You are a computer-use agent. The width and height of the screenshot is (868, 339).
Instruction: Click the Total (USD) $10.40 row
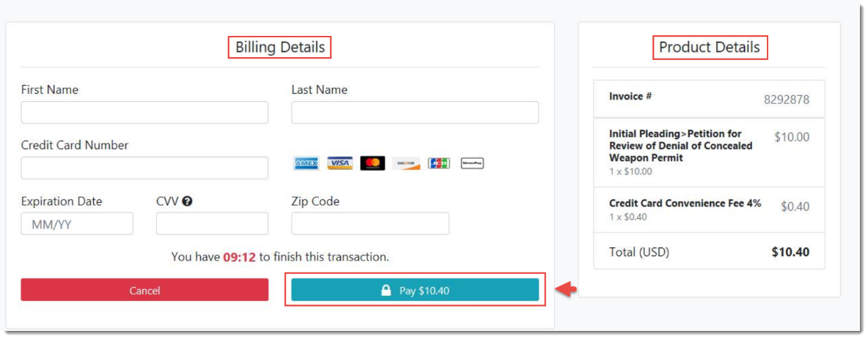[709, 252]
